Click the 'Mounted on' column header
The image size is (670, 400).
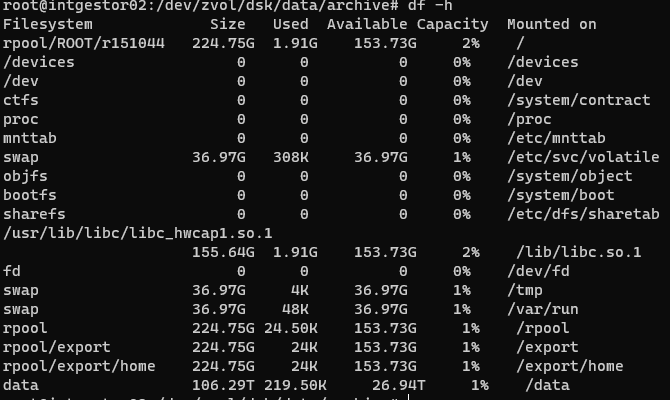(552, 24)
